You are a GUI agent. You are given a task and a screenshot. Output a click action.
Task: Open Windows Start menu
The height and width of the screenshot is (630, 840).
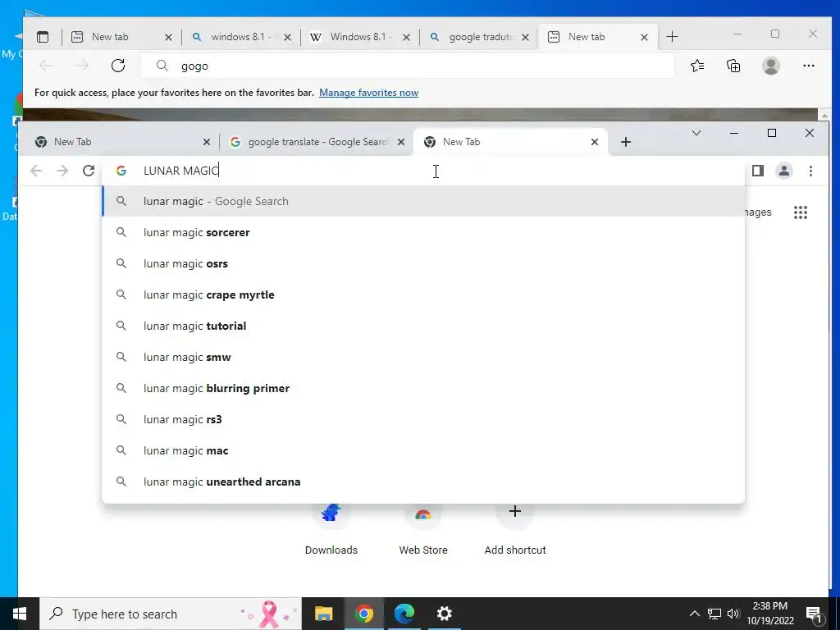coord(20,614)
